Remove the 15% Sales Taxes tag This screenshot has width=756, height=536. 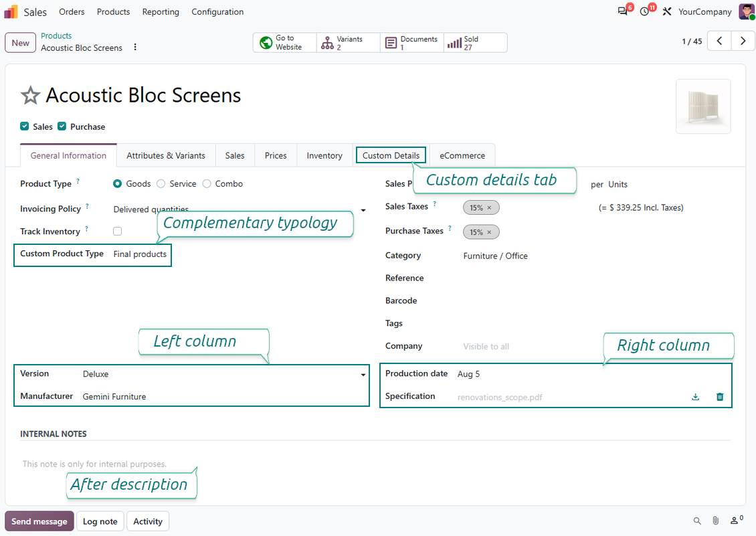pyautogui.click(x=489, y=208)
